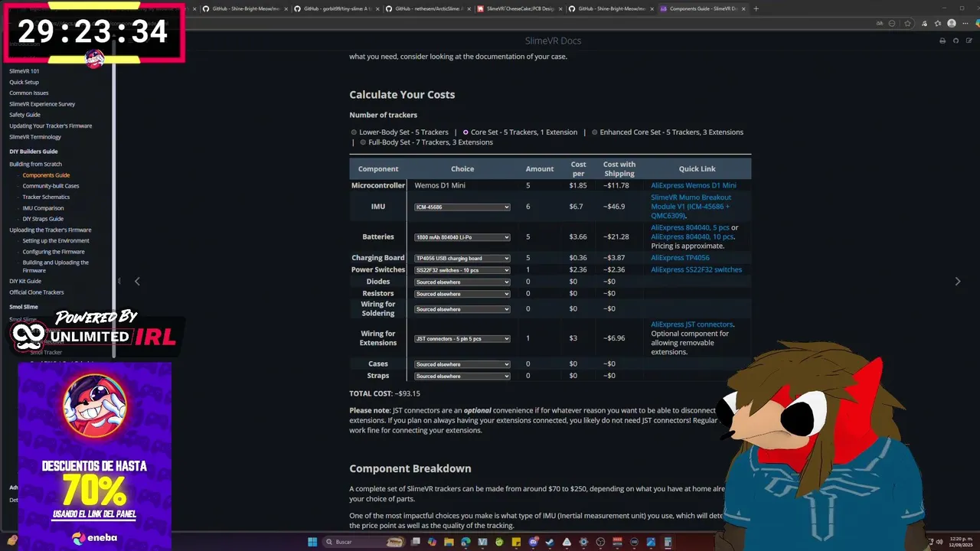Open the browser three-dot settings menu
The height and width of the screenshot is (551, 980).
pos(965,23)
